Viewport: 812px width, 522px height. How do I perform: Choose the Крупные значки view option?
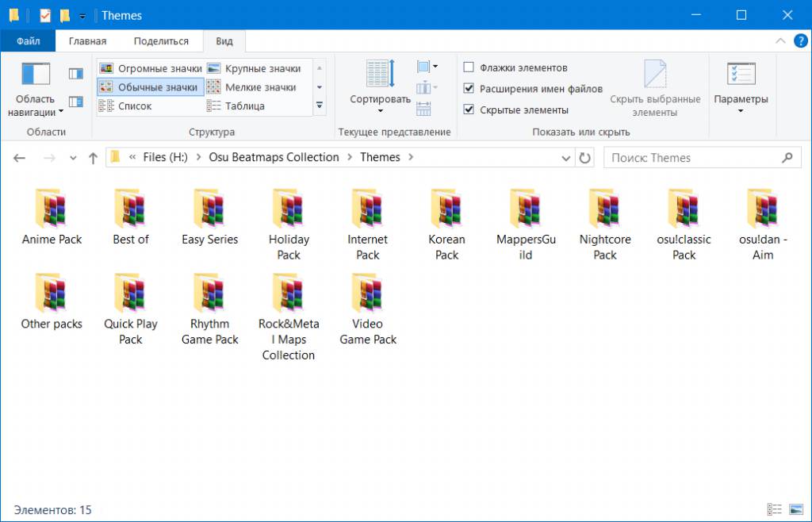(x=254, y=68)
